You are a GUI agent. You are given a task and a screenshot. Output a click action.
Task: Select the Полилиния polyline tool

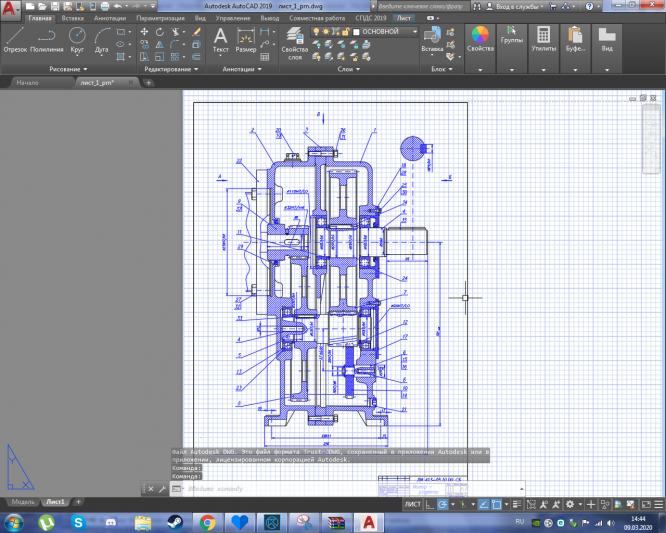[x=46, y=39]
